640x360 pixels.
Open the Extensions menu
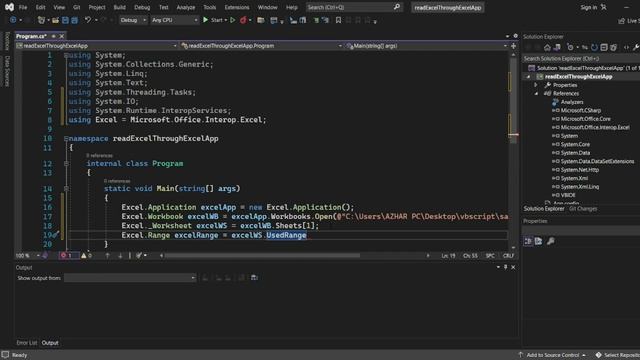(x=237, y=7)
